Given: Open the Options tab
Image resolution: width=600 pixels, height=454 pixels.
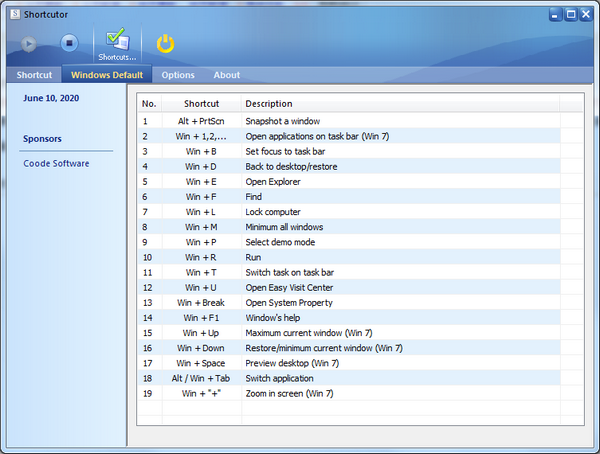Looking at the screenshot, I should (x=178, y=75).
